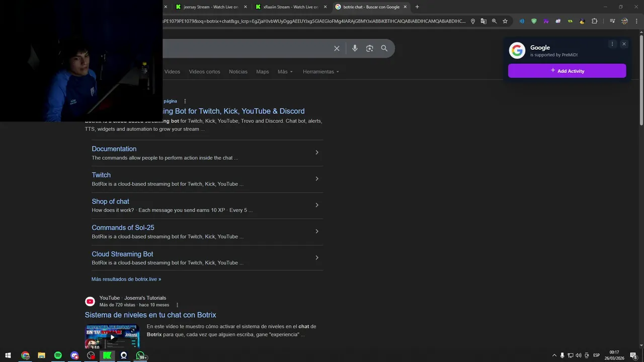Open the purple 7TV extension icon
The image size is (644, 362).
[x=546, y=21]
